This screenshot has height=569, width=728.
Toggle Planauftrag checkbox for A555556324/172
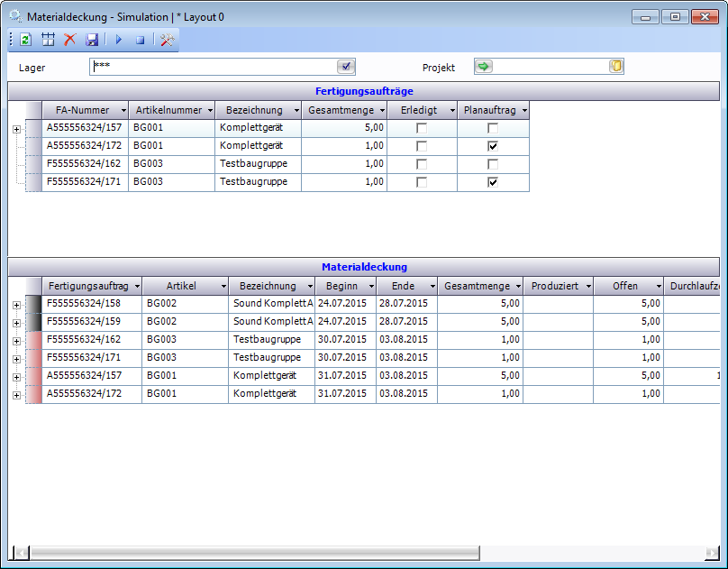coord(493,146)
